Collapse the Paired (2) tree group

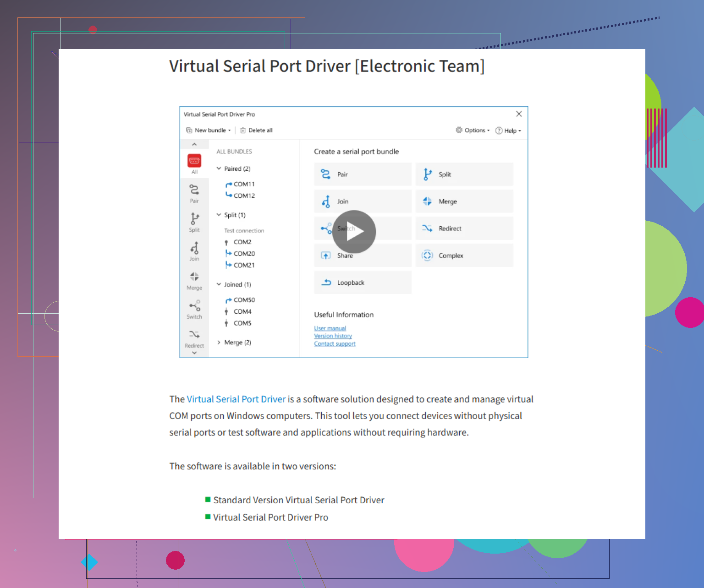(x=219, y=169)
